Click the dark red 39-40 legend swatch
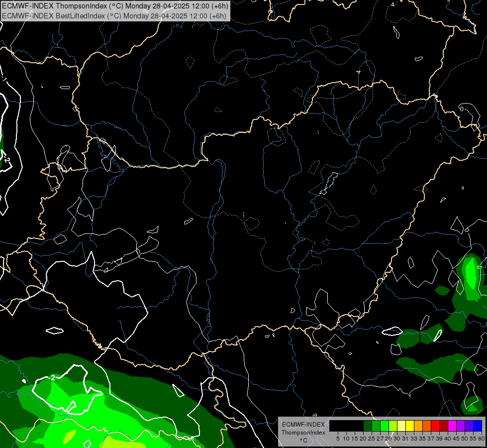Image resolution: width=487 pixels, height=448 pixels. point(444,426)
